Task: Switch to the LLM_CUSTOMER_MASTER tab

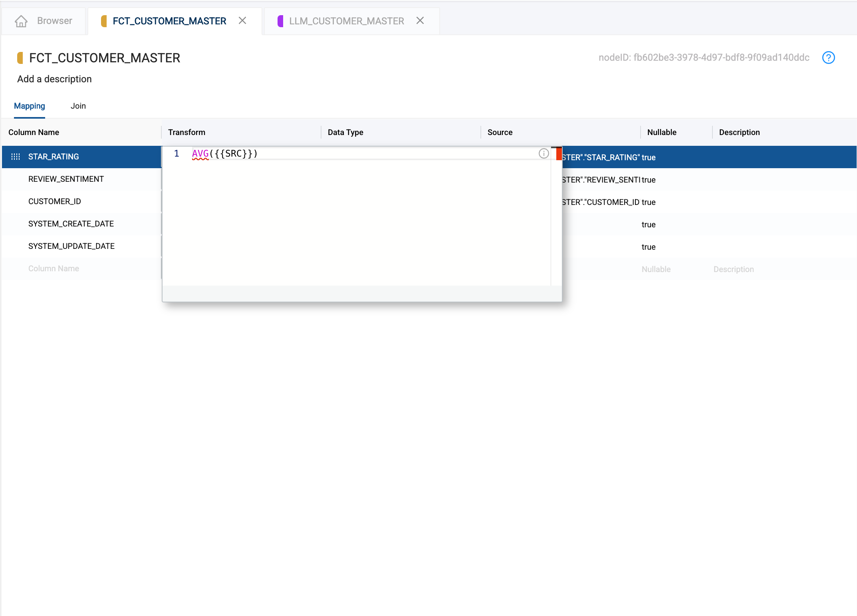Action: 346,21
